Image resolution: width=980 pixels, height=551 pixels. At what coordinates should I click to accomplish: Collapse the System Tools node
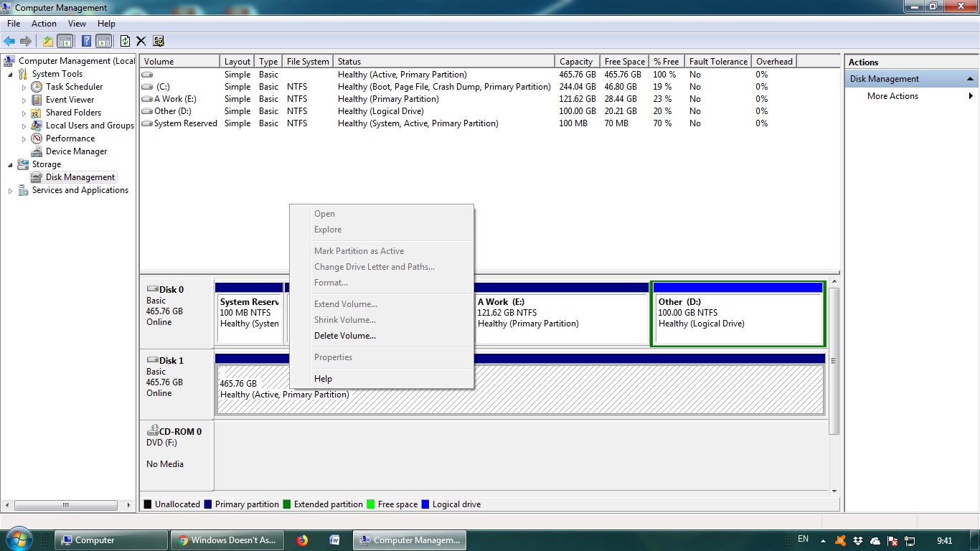pos(10,75)
